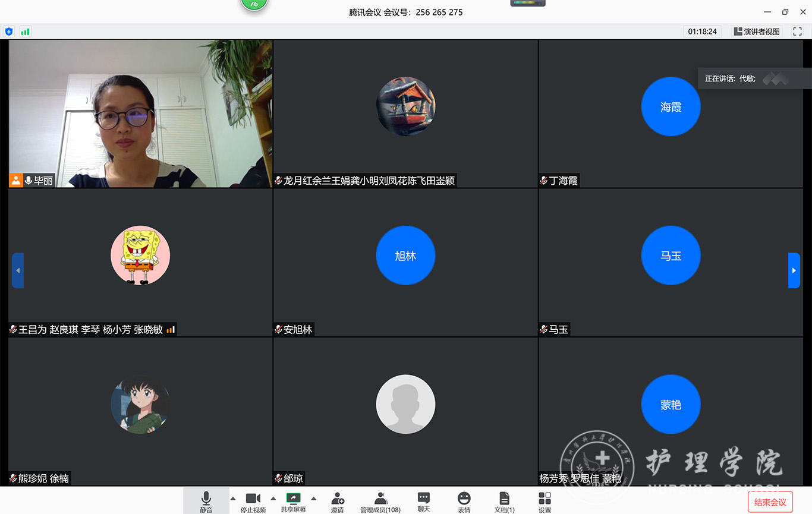Viewport: 812px width, 514px height.
Task: Switch layout with 演讲者视图 button
Action: (x=756, y=31)
